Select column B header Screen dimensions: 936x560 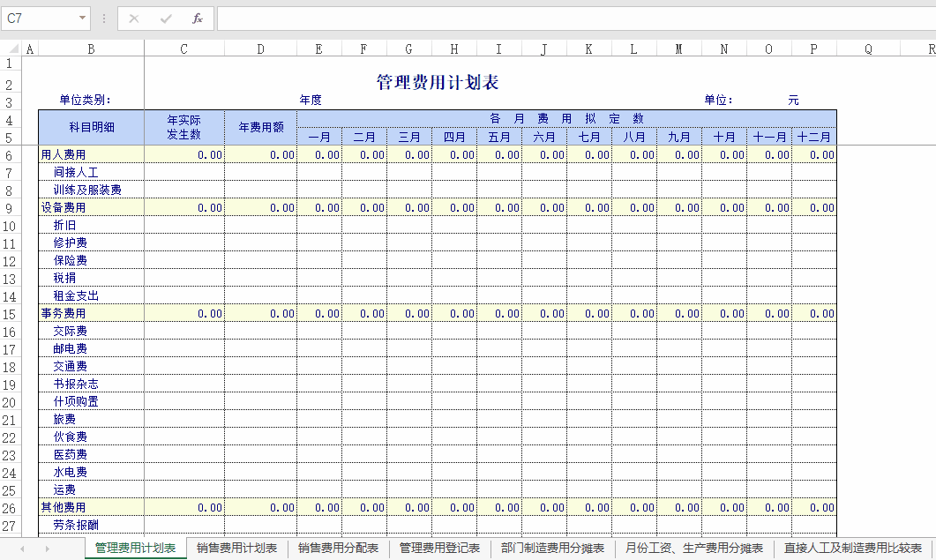click(91, 49)
